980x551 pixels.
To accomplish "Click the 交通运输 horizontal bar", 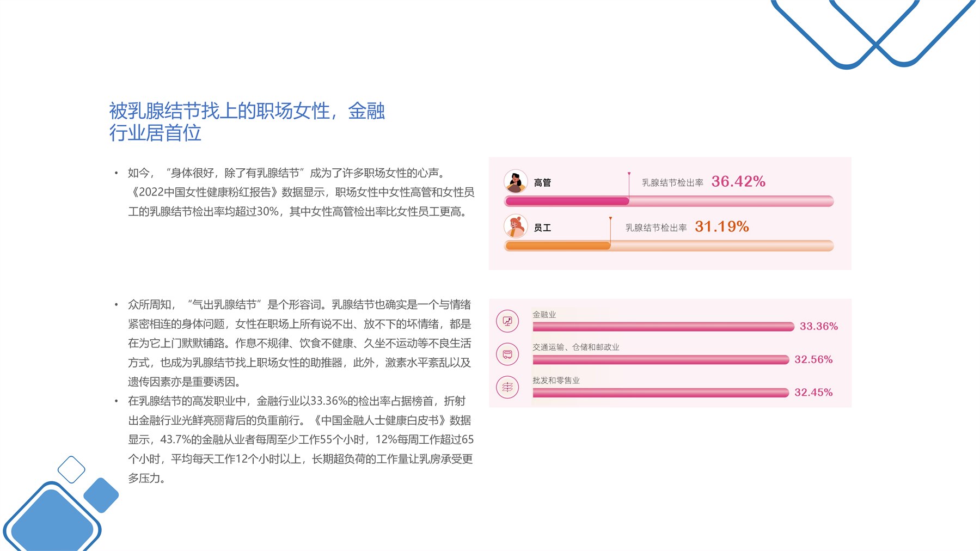I will [661, 360].
